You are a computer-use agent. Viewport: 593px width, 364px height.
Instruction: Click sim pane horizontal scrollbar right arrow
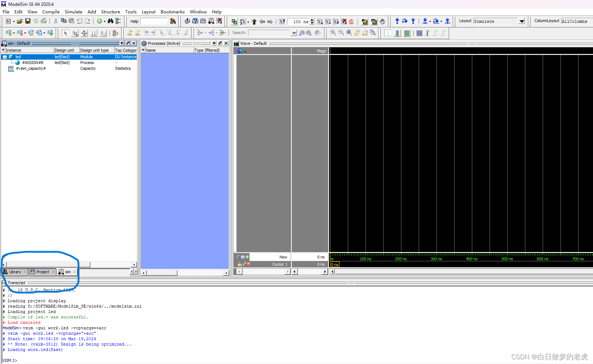coord(135,265)
